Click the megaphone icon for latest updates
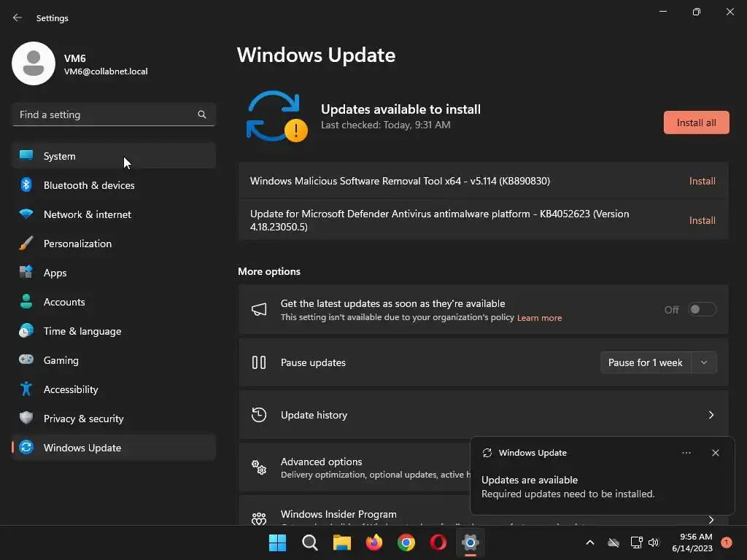 (x=259, y=309)
